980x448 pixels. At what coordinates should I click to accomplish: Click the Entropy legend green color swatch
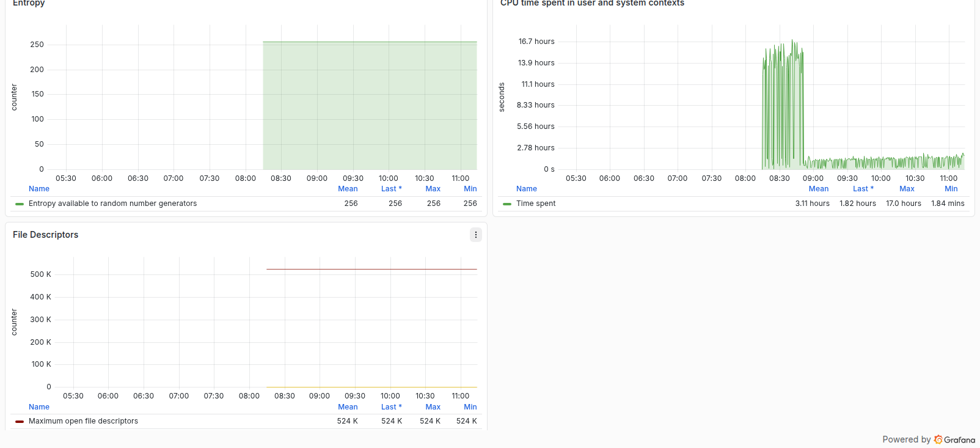coord(20,204)
